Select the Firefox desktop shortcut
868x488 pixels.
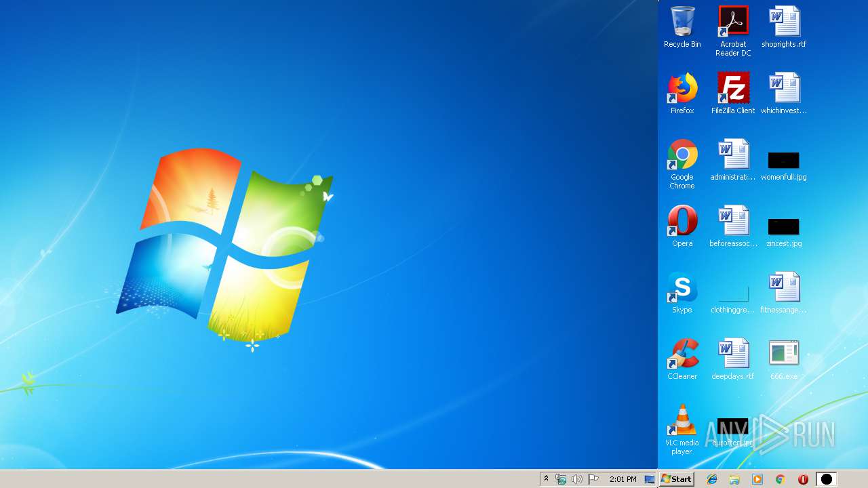coord(682,94)
